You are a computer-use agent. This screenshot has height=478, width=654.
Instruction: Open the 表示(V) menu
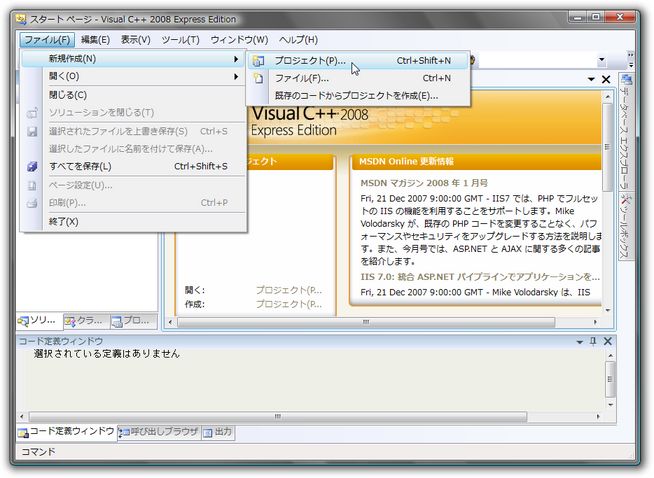tap(136, 40)
